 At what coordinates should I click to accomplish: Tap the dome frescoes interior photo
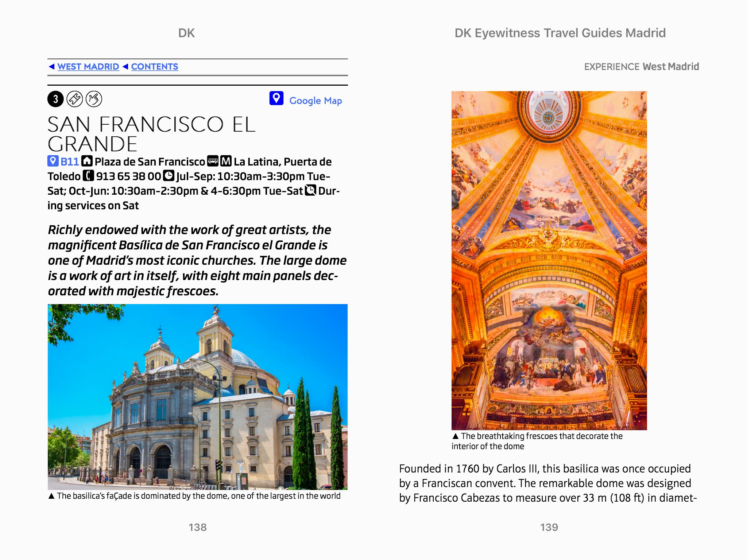point(549,260)
